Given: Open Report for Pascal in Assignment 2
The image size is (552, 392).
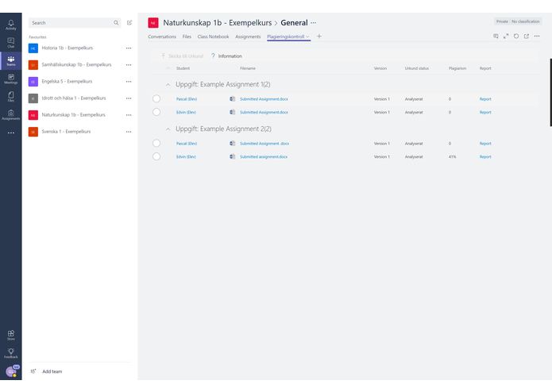Looking at the screenshot, I should (x=485, y=144).
